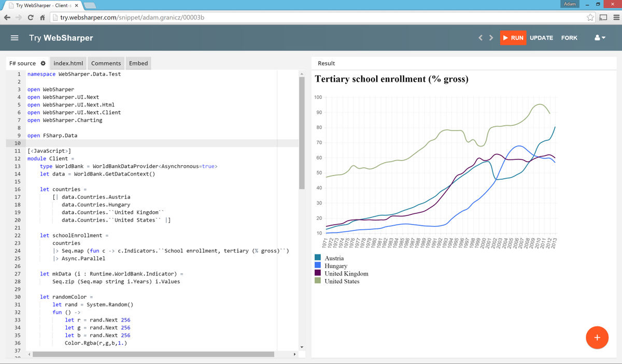
Task: Click the editor scroll up arrow
Action: (x=302, y=74)
